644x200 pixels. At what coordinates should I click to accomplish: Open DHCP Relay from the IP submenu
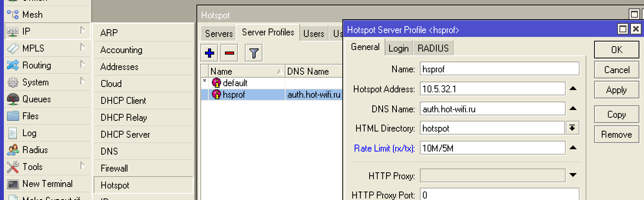[144, 118]
